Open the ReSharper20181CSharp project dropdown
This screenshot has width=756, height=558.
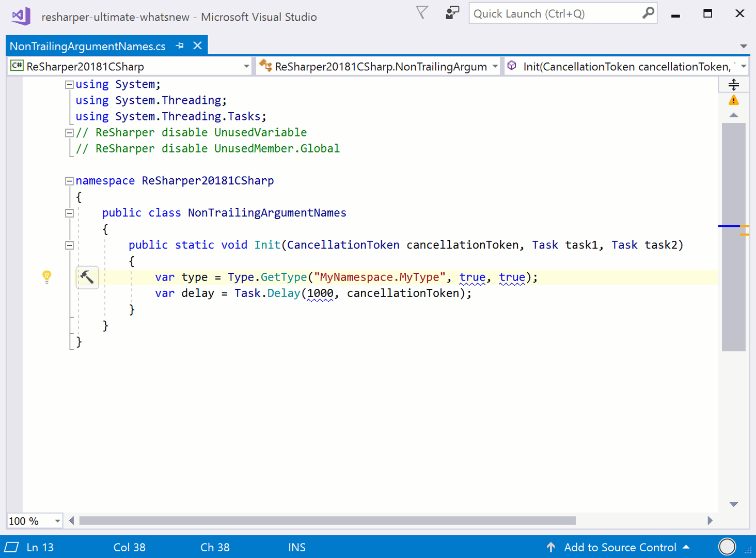129,67
